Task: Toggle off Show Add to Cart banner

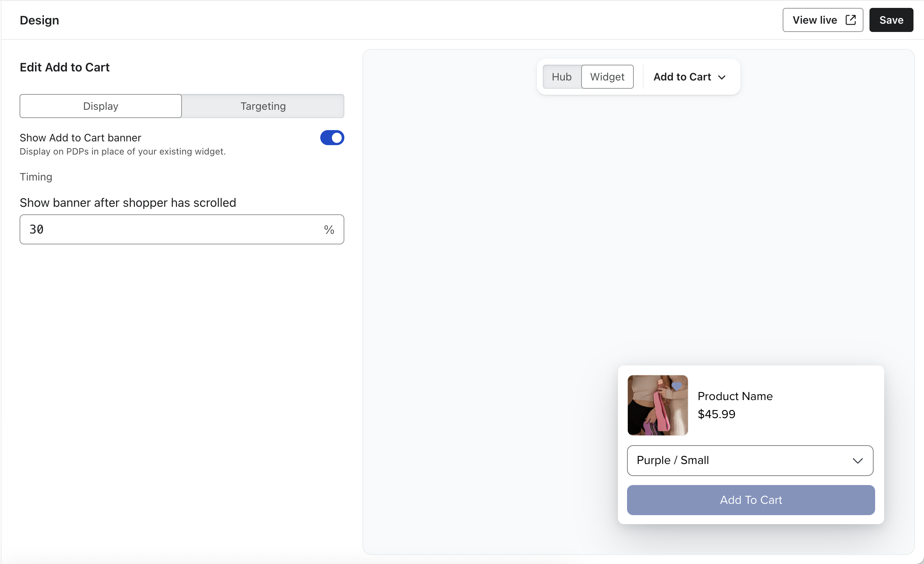Action: click(332, 138)
